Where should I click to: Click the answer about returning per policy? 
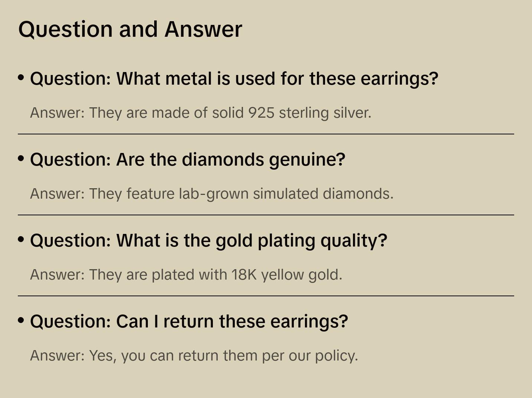click(x=194, y=356)
